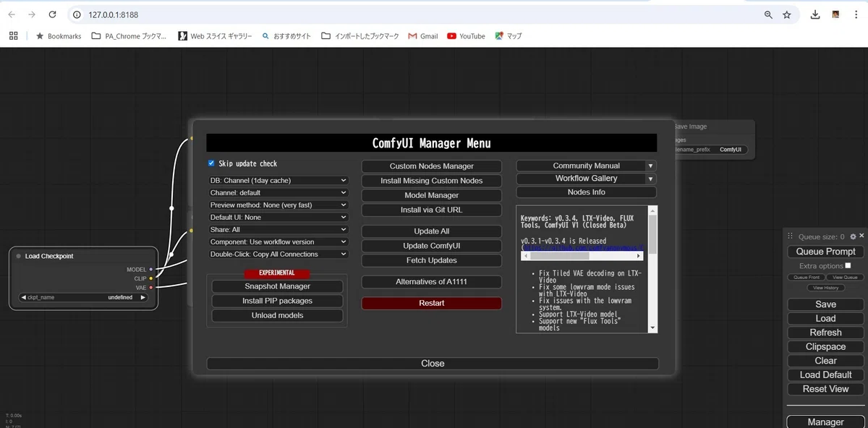Open the Component: Use workflow version dropdown
The image size is (868, 428).
(x=278, y=242)
